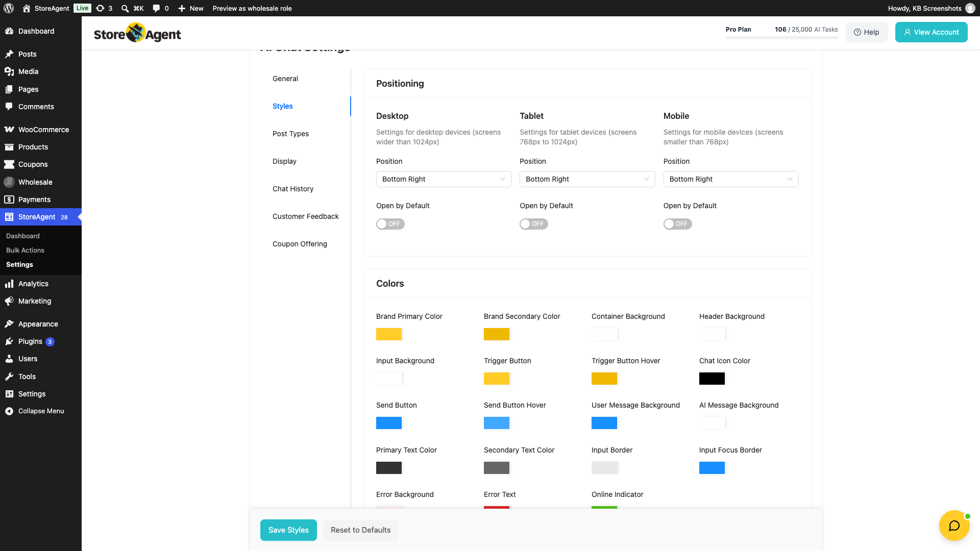Click the Save Styles button
Screen dimensions: 980x551
(x=288, y=530)
